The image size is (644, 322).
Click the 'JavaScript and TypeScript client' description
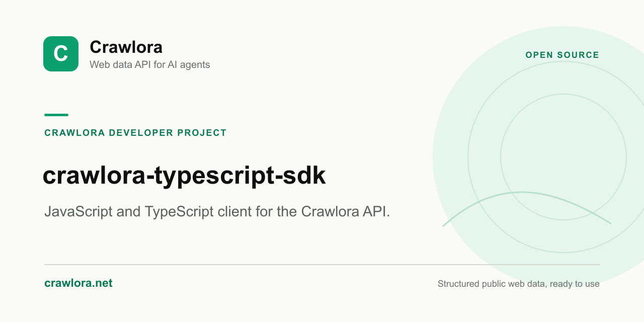[217, 211]
